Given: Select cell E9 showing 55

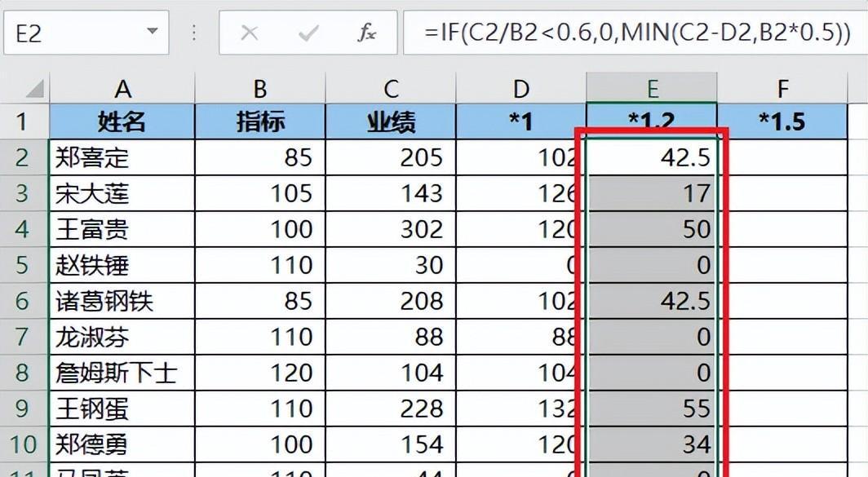Looking at the screenshot, I should [652, 409].
